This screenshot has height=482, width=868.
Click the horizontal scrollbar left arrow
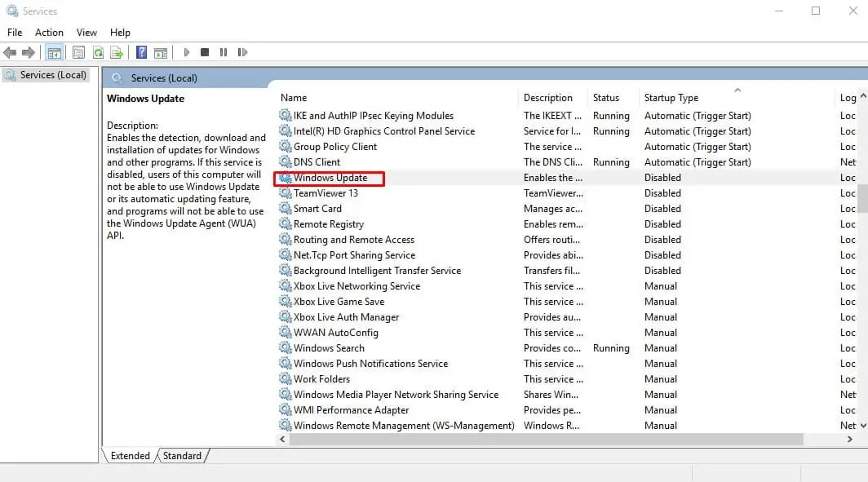click(282, 439)
